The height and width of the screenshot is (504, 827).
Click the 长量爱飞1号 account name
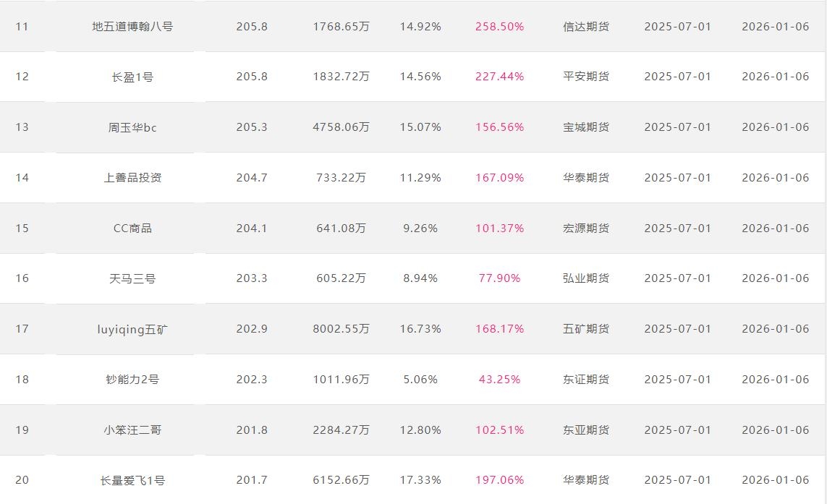[x=132, y=480]
